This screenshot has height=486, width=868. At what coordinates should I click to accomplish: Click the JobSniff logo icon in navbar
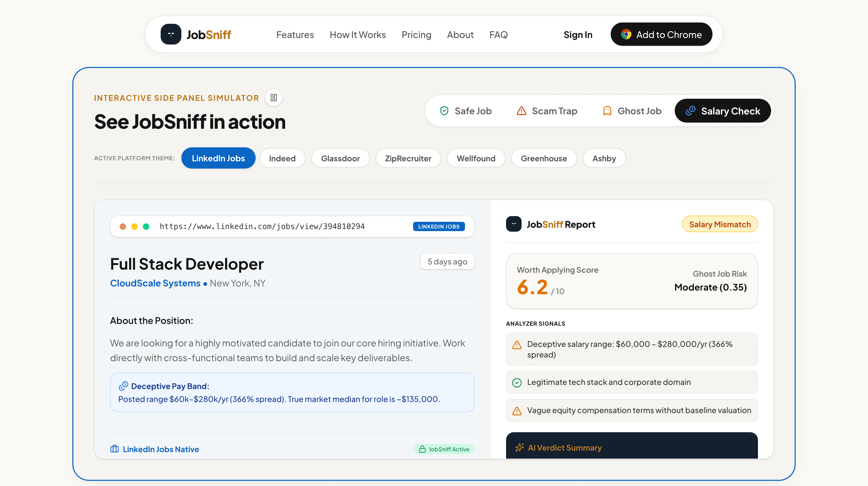coord(171,34)
